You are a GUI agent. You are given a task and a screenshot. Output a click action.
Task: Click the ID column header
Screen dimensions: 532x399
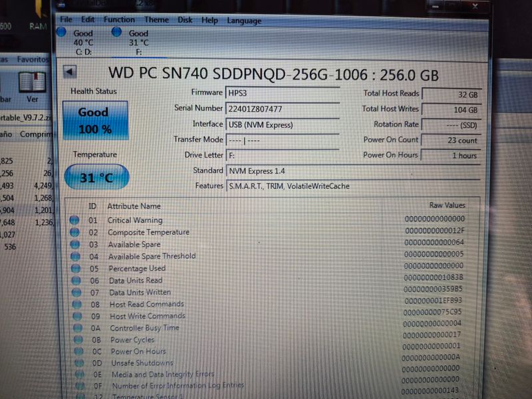92,206
